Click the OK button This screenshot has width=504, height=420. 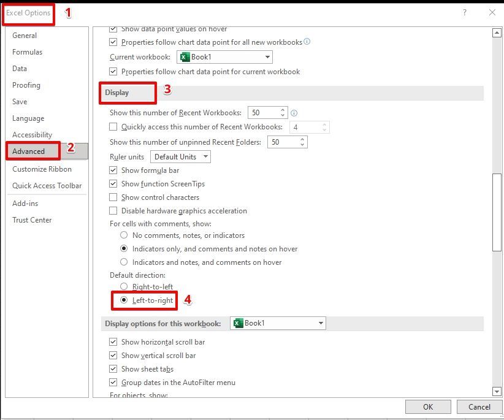coord(428,407)
